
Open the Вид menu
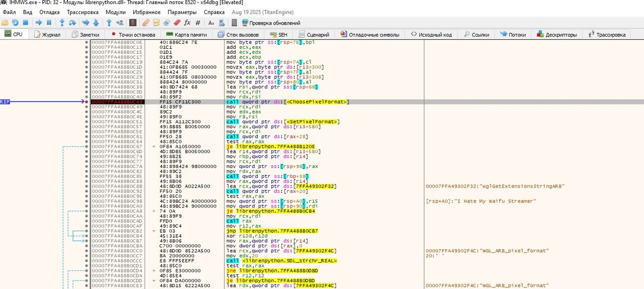28,12
